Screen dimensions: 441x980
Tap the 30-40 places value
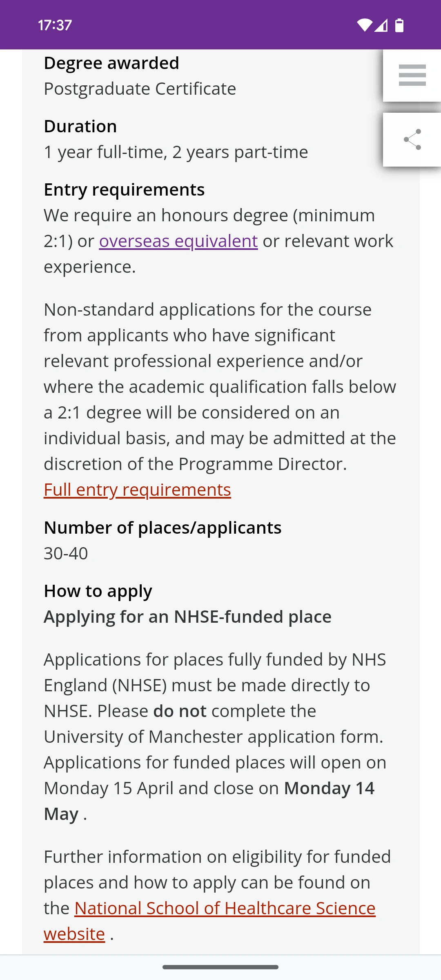(x=66, y=554)
